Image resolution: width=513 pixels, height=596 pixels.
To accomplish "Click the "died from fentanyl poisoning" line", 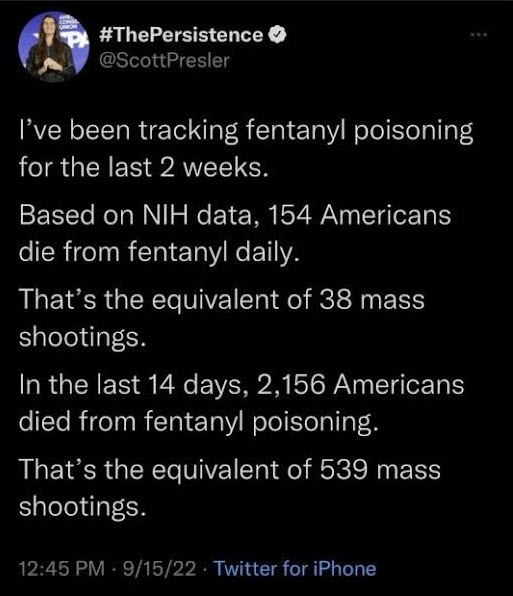I will (x=199, y=422).
